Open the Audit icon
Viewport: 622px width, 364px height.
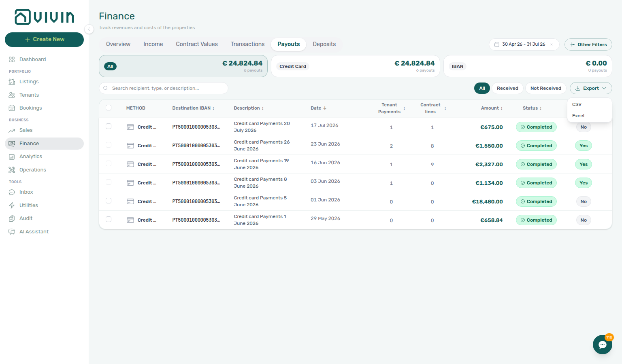coord(12,218)
